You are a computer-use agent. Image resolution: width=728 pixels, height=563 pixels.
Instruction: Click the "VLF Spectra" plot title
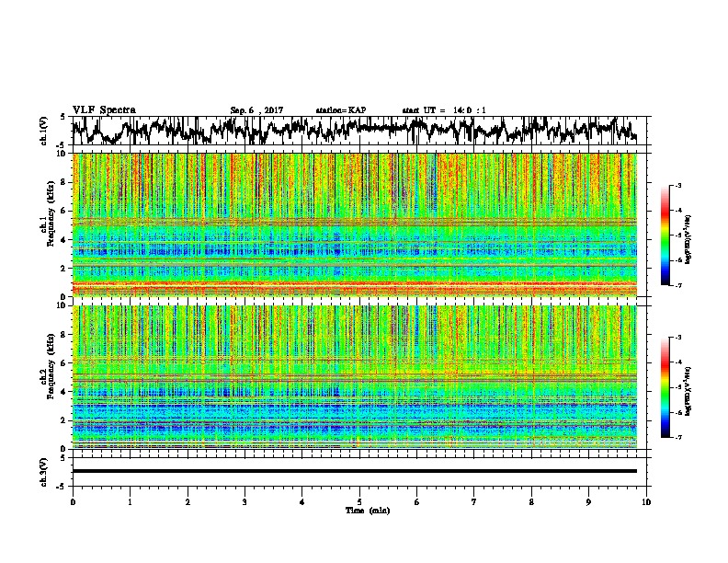[104, 110]
